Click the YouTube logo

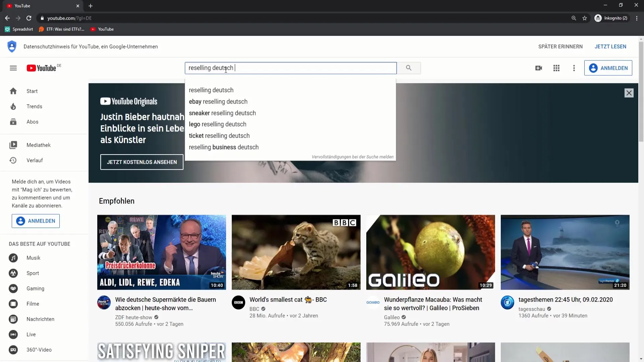(41, 68)
